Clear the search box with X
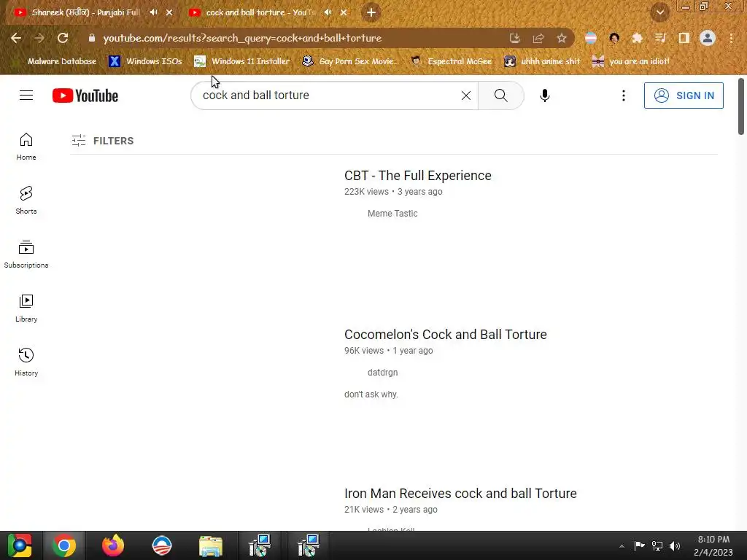 pos(466,96)
